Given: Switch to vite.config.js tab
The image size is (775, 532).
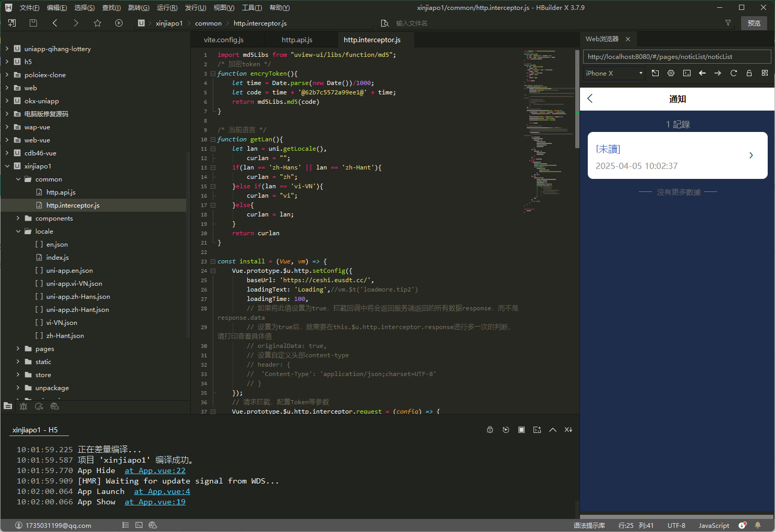Looking at the screenshot, I should pos(224,40).
